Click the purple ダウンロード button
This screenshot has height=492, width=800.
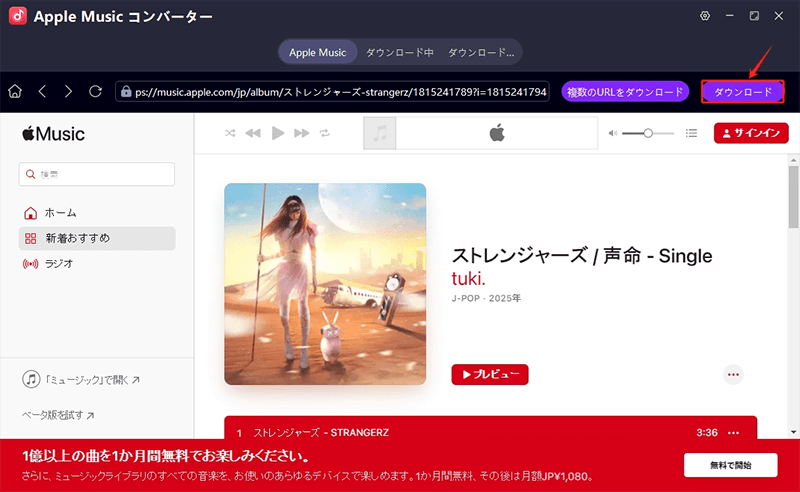[x=742, y=92]
